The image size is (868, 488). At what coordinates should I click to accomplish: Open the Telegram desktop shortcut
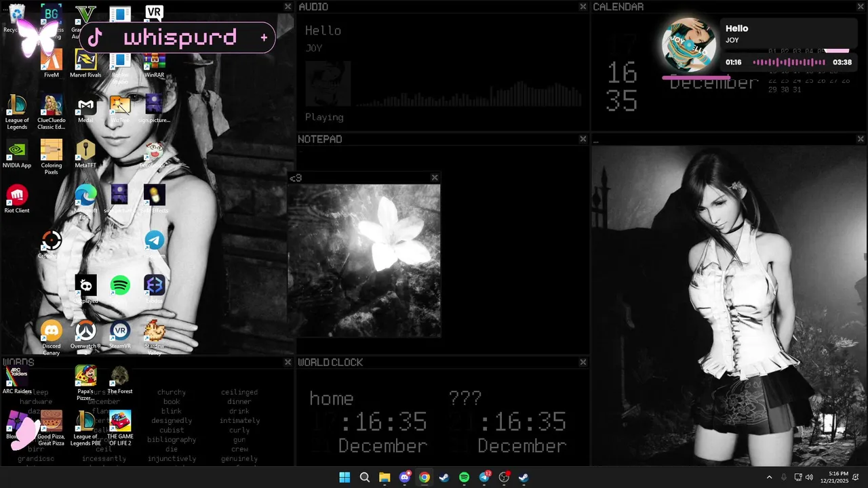[154, 243]
